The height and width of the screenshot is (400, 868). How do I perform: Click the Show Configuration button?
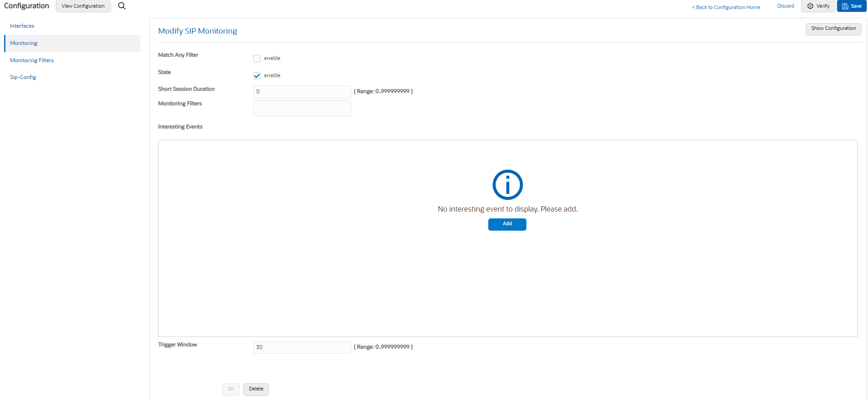point(833,29)
